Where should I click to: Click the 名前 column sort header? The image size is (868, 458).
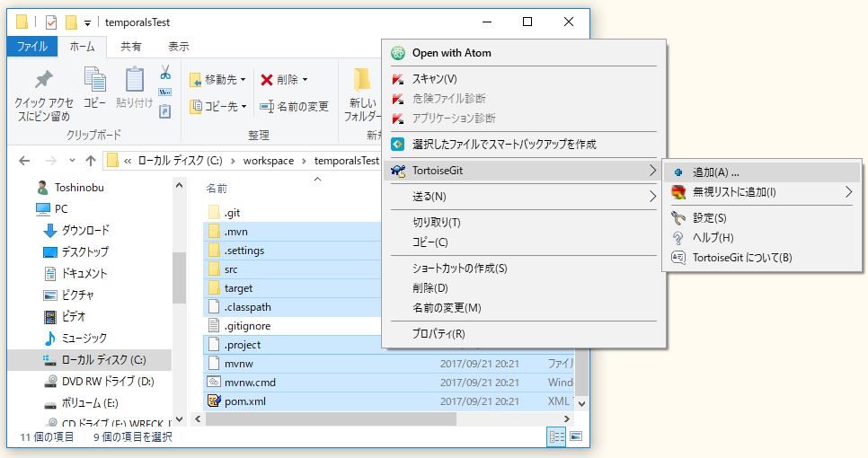[x=217, y=189]
